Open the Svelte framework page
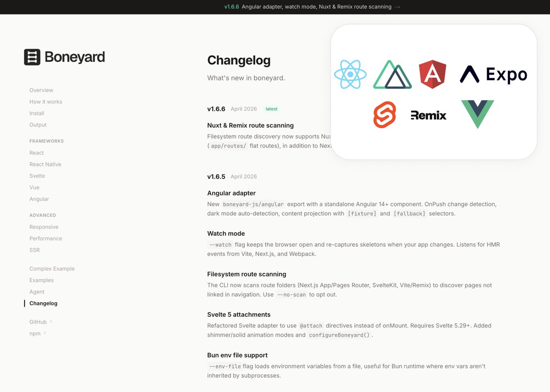 37,176
